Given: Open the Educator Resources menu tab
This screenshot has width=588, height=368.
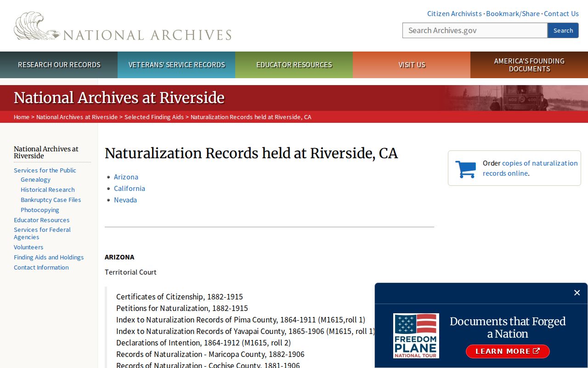Looking at the screenshot, I should [x=294, y=65].
